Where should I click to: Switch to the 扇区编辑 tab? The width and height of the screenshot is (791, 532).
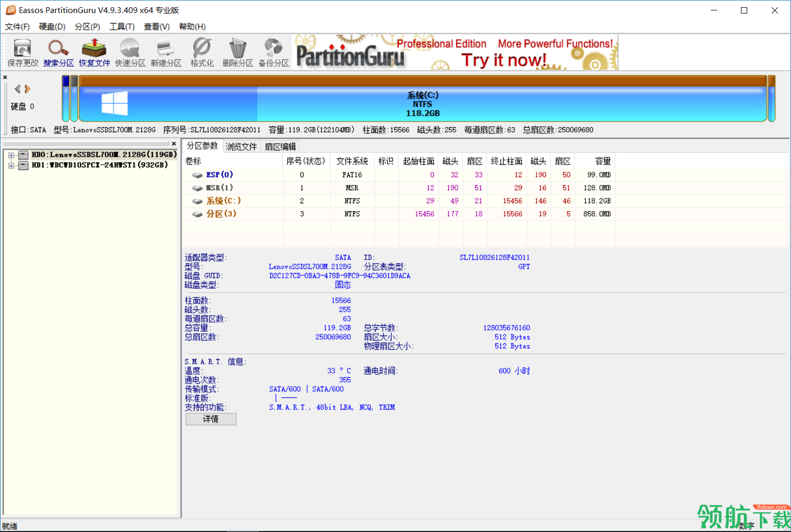tap(280, 147)
